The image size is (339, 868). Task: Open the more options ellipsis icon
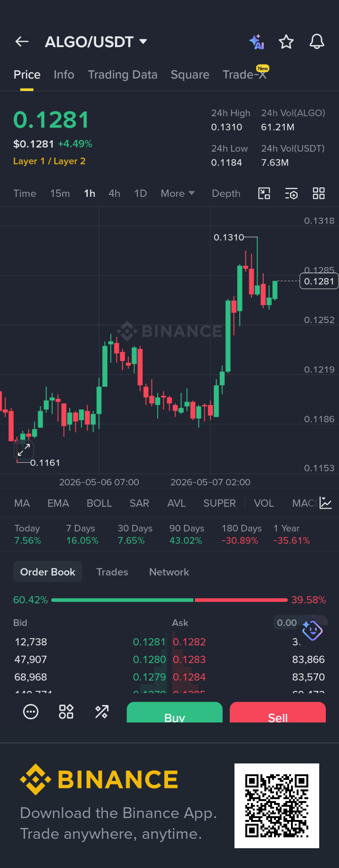tap(31, 712)
